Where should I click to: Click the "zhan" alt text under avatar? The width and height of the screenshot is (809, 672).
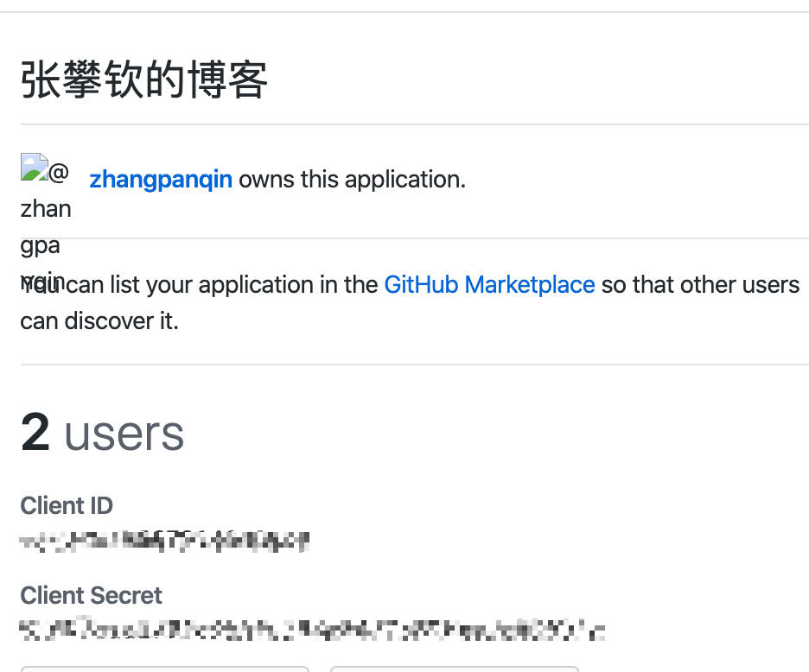coord(46,209)
